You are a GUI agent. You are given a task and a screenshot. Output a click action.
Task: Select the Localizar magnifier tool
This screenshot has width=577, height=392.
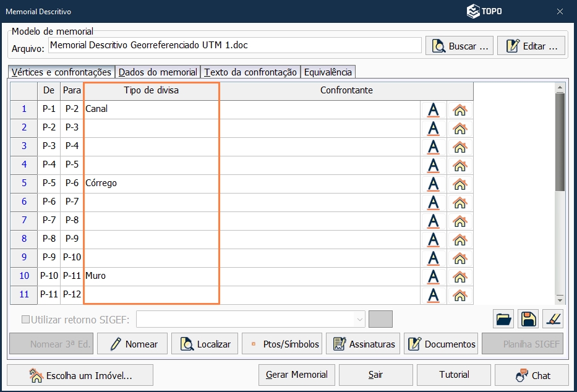pos(204,343)
